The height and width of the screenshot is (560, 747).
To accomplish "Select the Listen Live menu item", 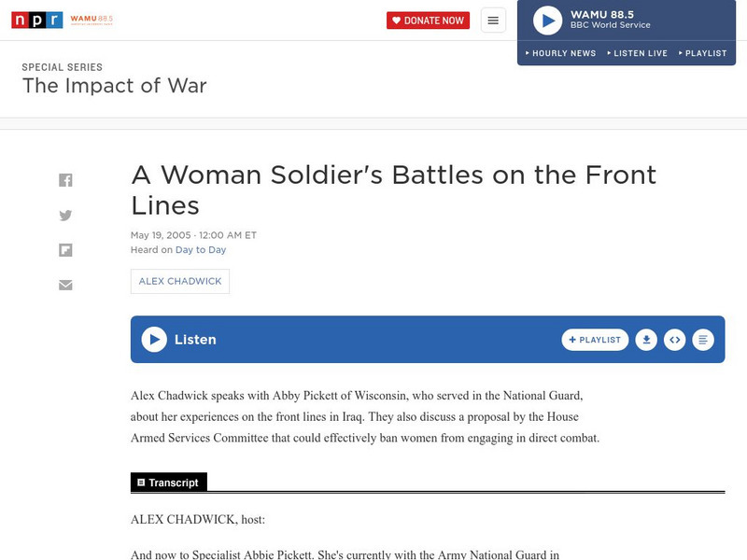I will pyautogui.click(x=638, y=53).
